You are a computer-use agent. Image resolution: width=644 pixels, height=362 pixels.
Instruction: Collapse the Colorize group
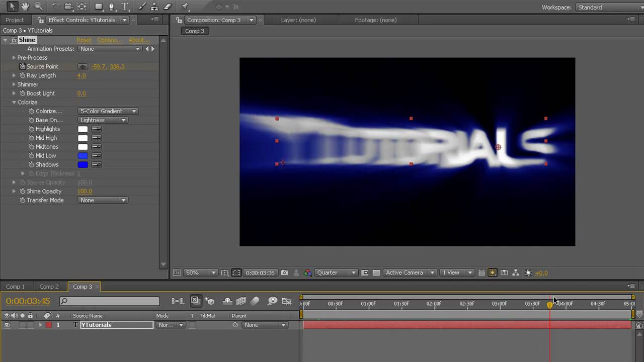14,102
